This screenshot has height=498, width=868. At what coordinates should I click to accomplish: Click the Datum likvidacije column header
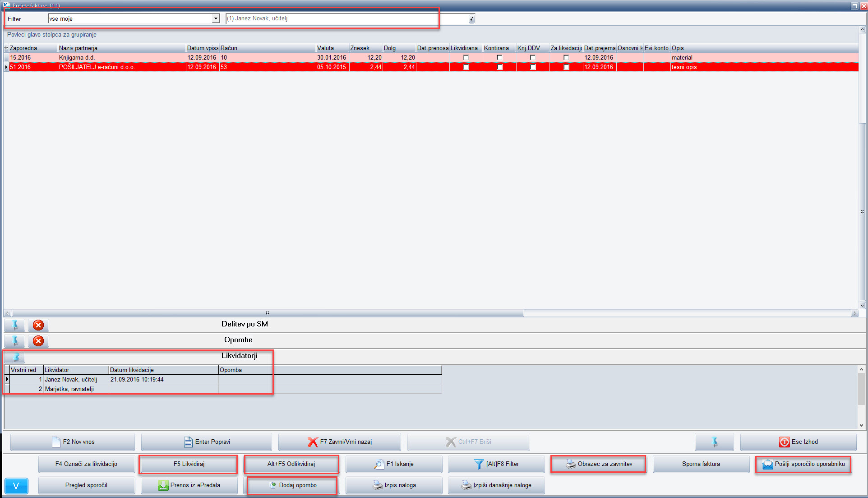pyautogui.click(x=164, y=370)
